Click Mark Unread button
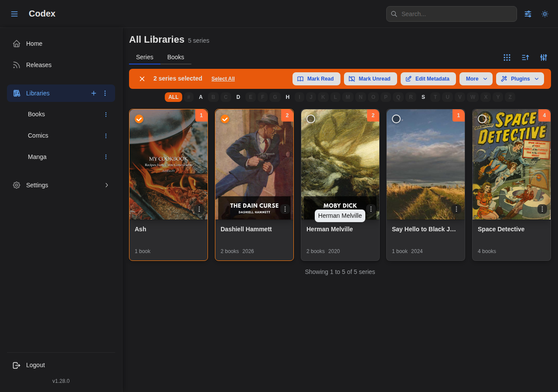 371,79
